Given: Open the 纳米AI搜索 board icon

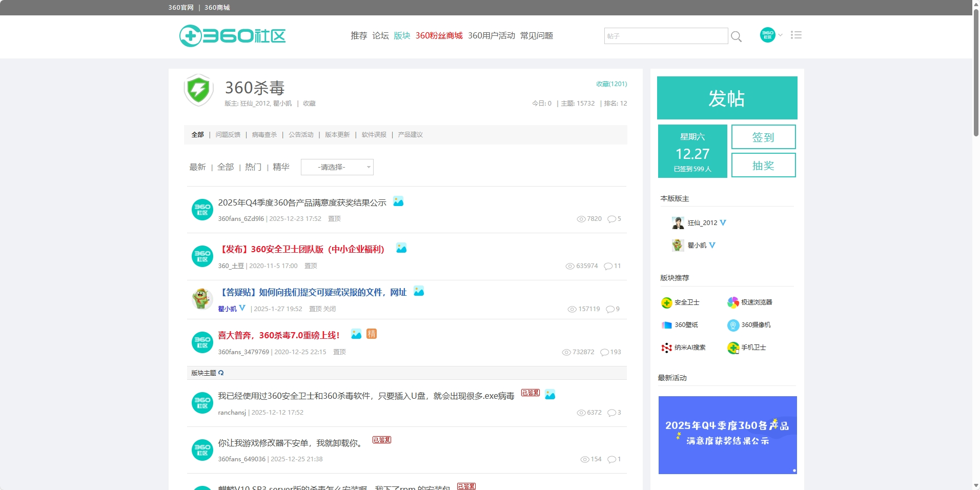Looking at the screenshot, I should pyautogui.click(x=666, y=348).
